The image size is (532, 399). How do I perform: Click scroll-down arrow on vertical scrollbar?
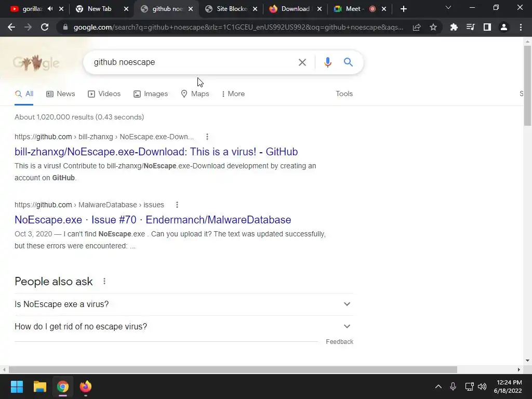[x=527, y=361]
